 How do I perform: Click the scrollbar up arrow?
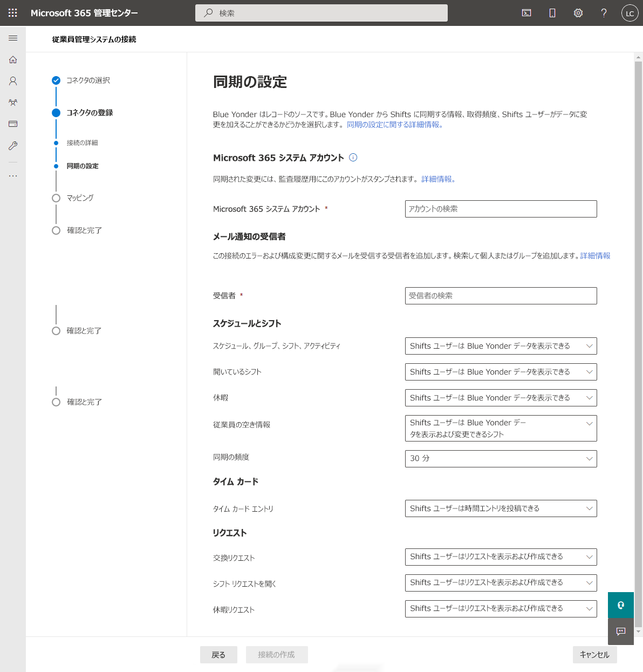[638, 57]
